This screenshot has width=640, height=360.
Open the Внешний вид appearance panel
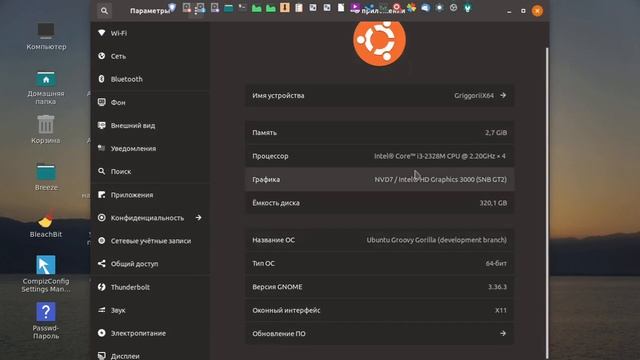coord(151,125)
